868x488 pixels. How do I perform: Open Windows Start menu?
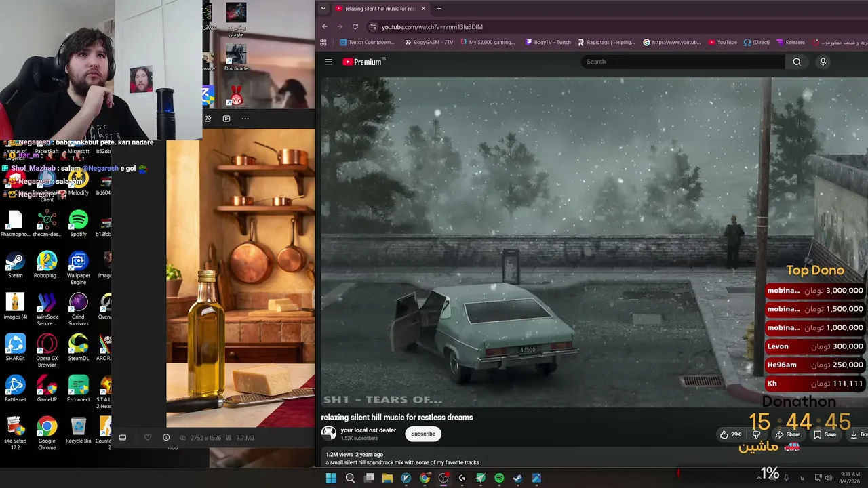(x=331, y=478)
